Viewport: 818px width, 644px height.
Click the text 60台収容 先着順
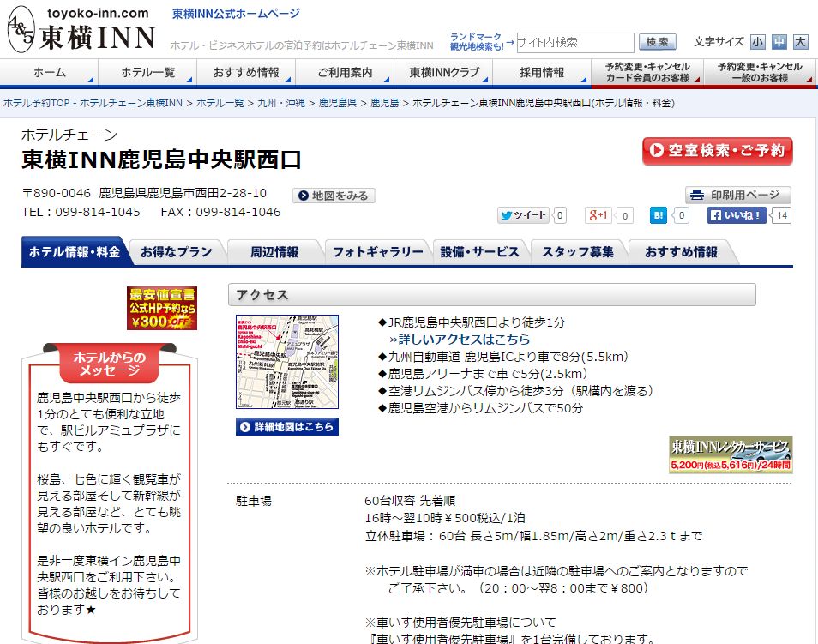410,501
